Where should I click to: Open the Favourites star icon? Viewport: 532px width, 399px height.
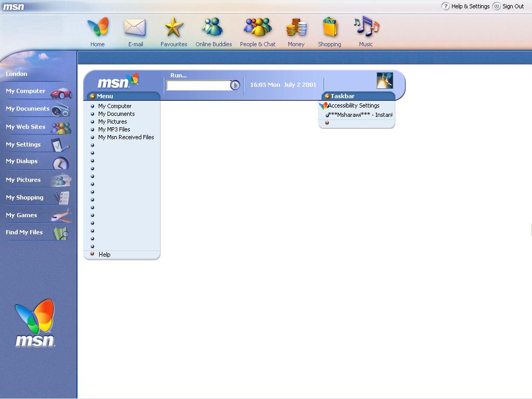[174, 27]
